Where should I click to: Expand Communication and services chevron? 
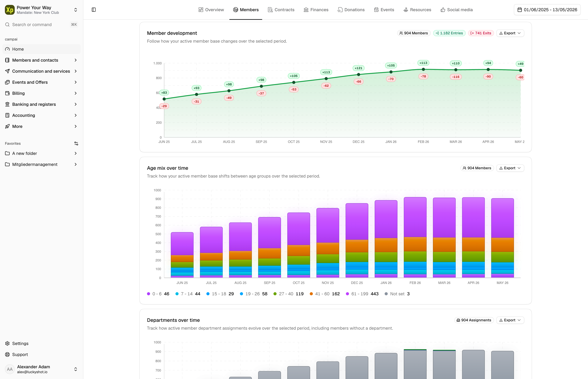click(x=76, y=71)
